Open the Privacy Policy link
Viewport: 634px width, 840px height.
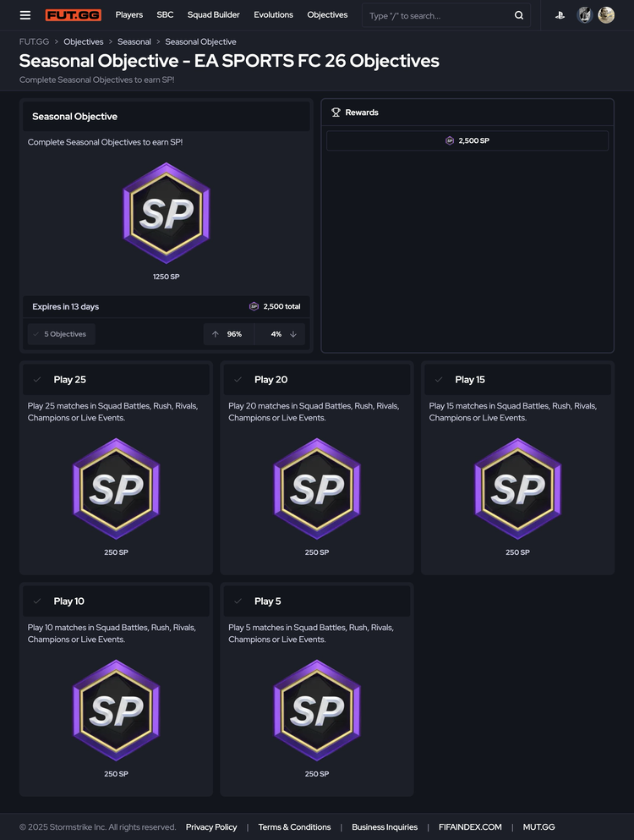[211, 827]
